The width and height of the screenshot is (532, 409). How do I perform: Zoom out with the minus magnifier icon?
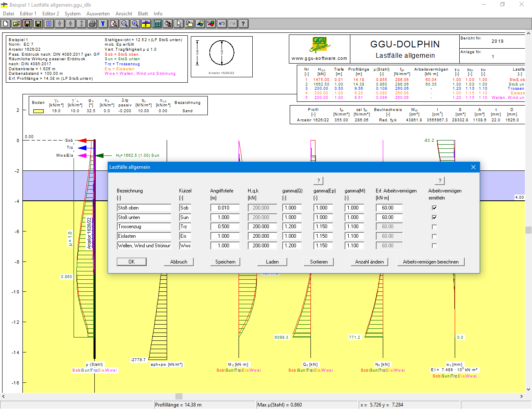click(125, 24)
